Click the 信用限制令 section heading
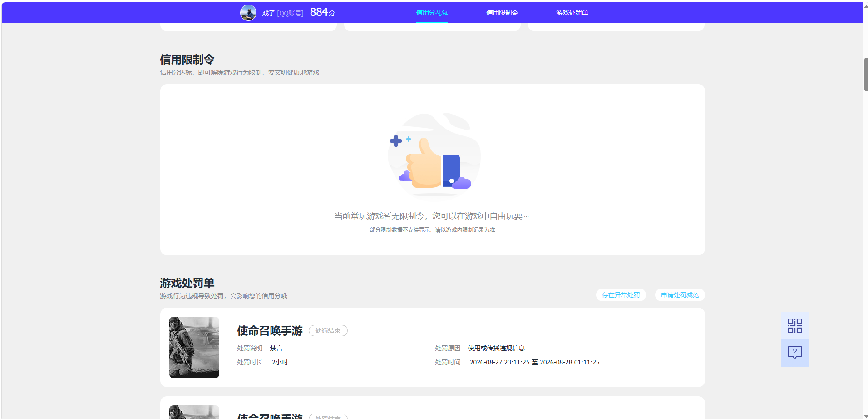Image resolution: width=868 pixels, height=419 pixels. (187, 60)
